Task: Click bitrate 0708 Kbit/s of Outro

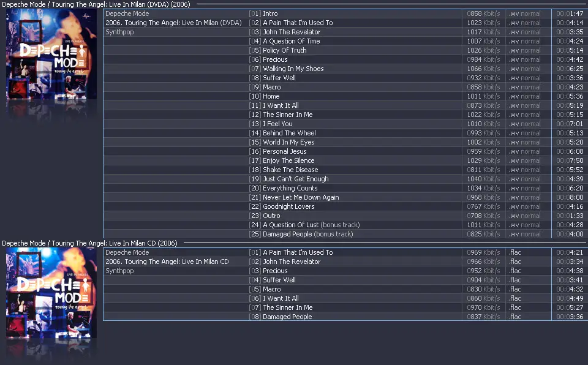Action: 483,216
